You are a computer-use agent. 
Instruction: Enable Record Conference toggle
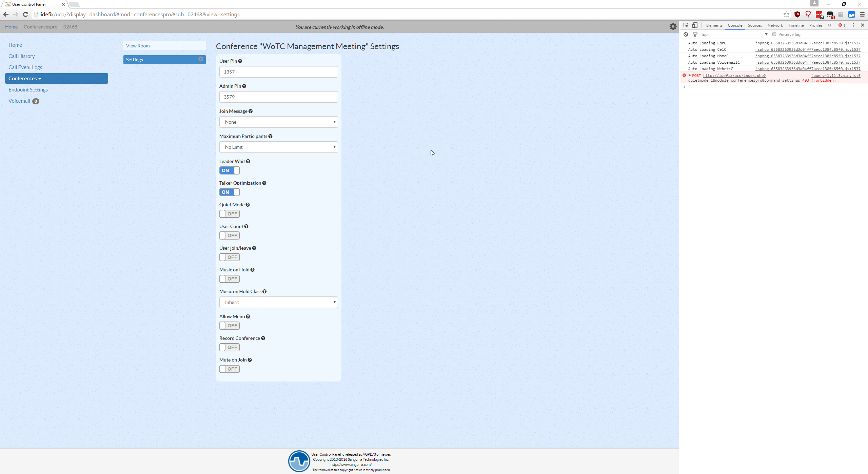pyautogui.click(x=230, y=347)
